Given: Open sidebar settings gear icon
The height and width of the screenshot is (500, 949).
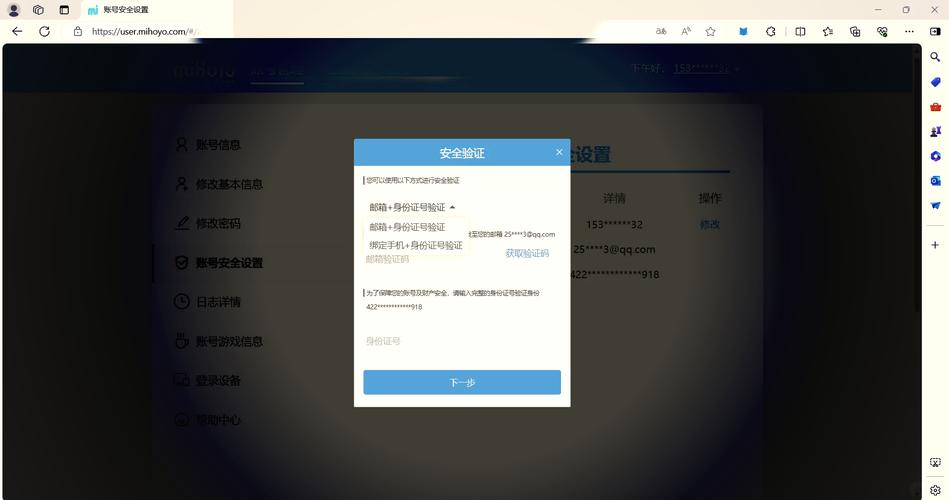Looking at the screenshot, I should point(935,490).
